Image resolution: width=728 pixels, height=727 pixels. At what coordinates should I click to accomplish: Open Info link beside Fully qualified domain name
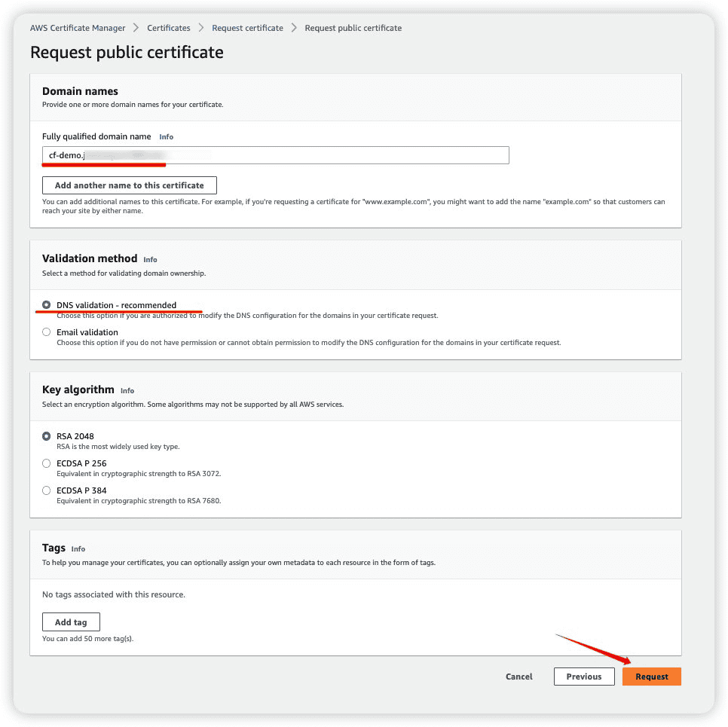click(x=167, y=137)
